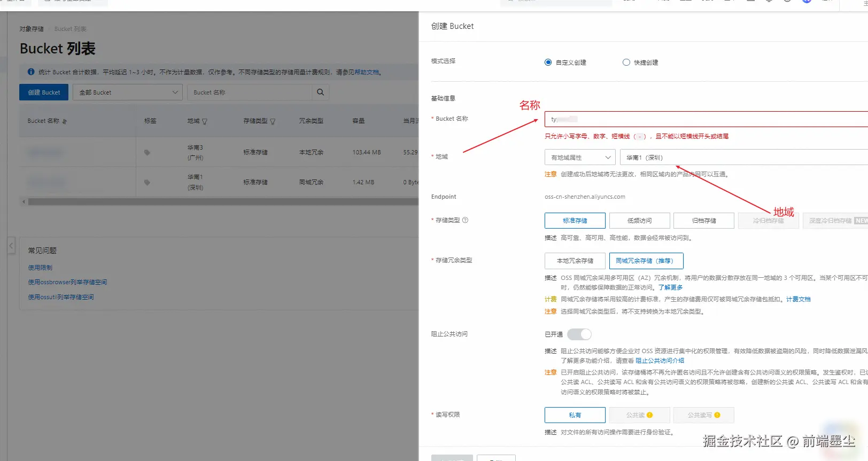Click the 103.44 MB capacity cell
Viewport: 868px width, 461px height.
coord(367,152)
